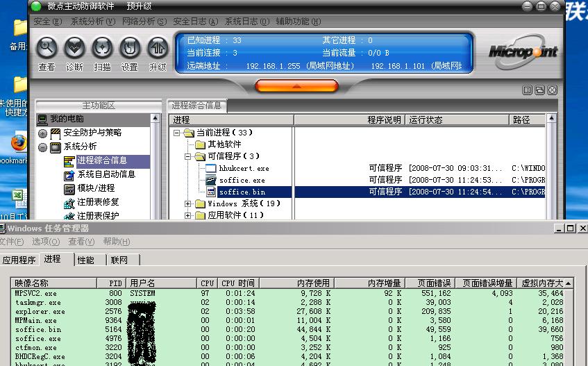The width and height of the screenshot is (588, 366).
Task: Select explorer.exe in Task Manager
Action: (x=40, y=311)
